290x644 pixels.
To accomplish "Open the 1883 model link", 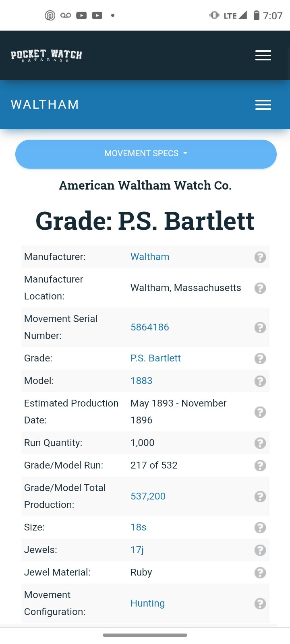I will tap(141, 381).
